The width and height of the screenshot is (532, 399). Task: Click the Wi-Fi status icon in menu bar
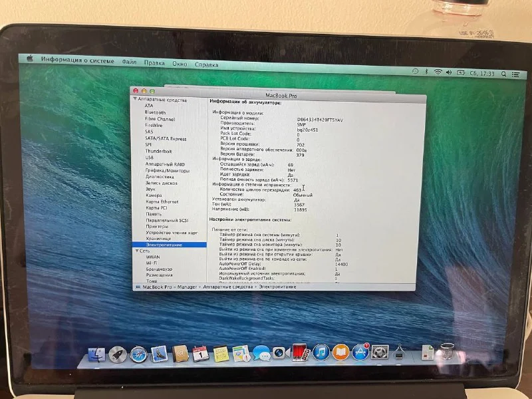point(438,72)
